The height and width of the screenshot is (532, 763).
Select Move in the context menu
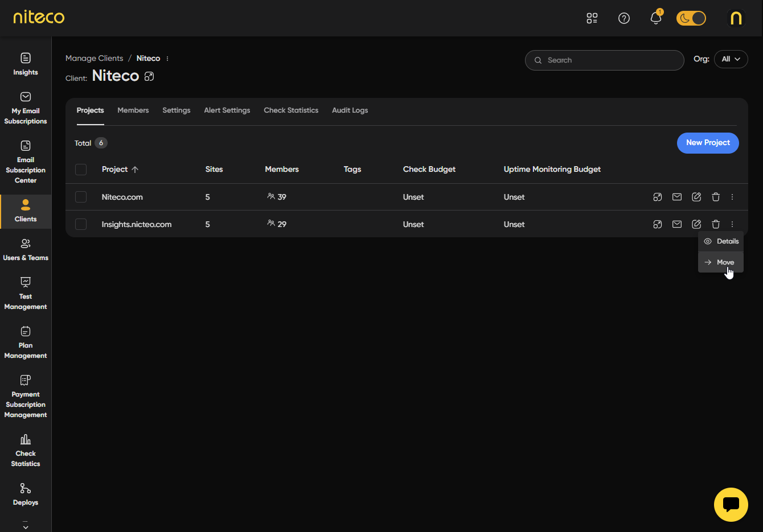pyautogui.click(x=721, y=262)
